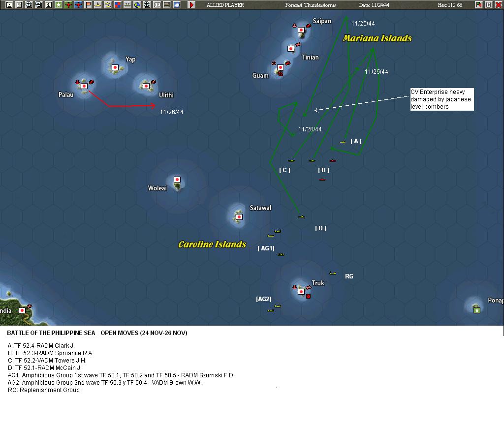Select the replenishment ship icon near RG
Image resolution: width=504 pixels, height=427 pixels.
pos(333,273)
